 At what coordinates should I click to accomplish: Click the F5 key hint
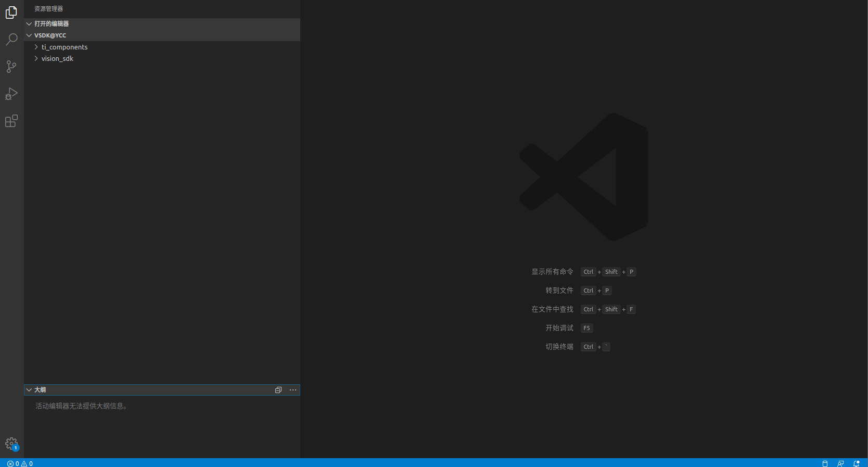(586, 328)
